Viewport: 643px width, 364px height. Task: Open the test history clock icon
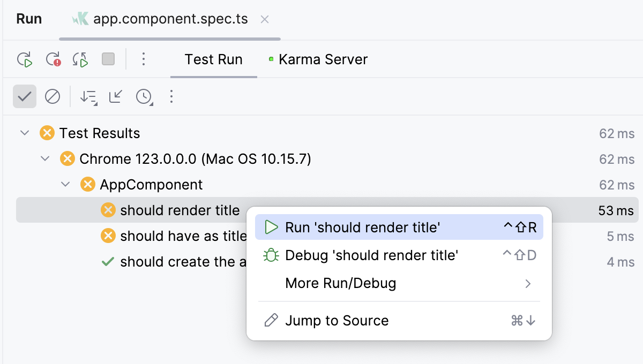click(144, 97)
